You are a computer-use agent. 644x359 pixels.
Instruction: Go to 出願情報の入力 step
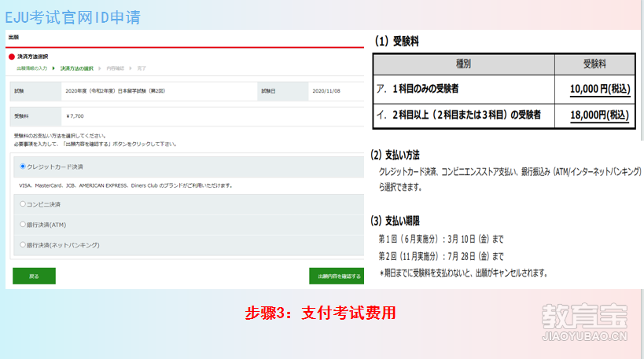pyautogui.click(x=32, y=68)
